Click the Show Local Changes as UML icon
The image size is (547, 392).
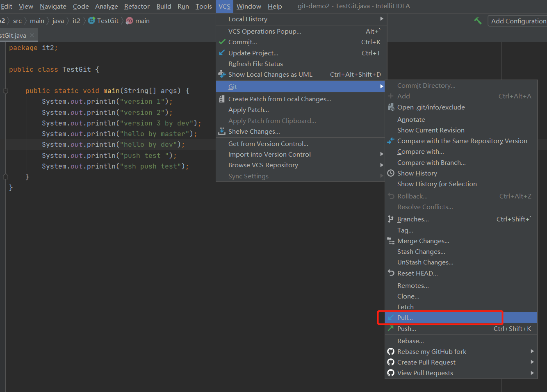coord(222,74)
